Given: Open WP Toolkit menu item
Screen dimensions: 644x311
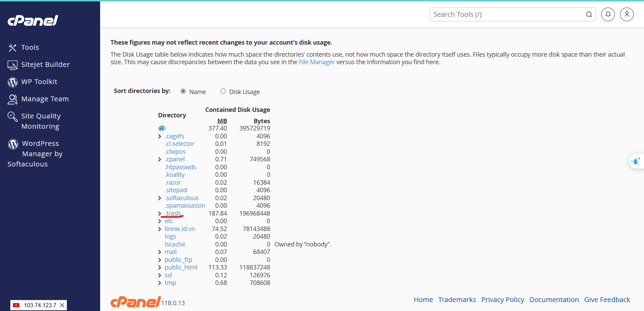Looking at the screenshot, I should coord(39,82).
